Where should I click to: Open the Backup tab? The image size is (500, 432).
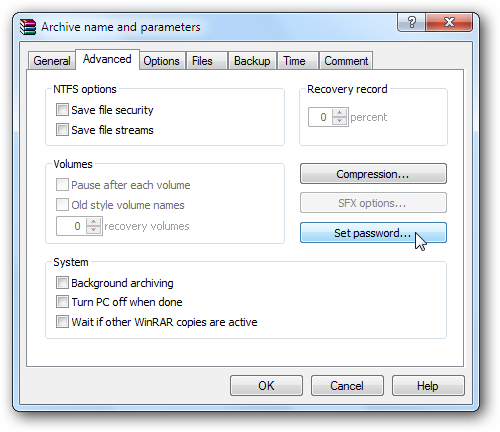click(x=252, y=61)
